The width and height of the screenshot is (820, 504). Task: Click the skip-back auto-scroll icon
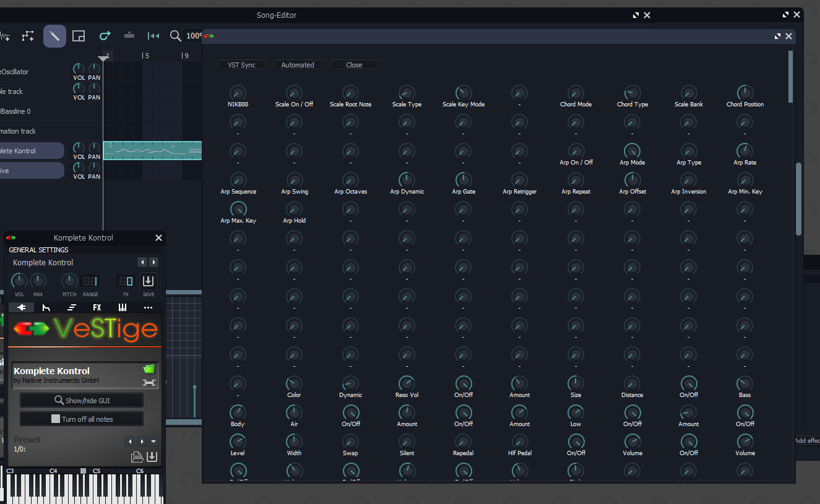tap(153, 36)
